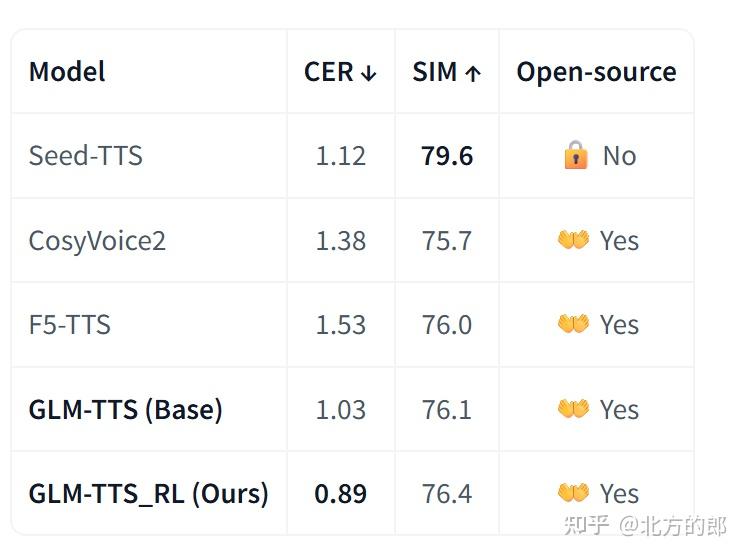Image resolution: width=746 pixels, height=557 pixels.
Task: Click the open-hands icon in CosyVoice2 row
Action: (x=573, y=240)
